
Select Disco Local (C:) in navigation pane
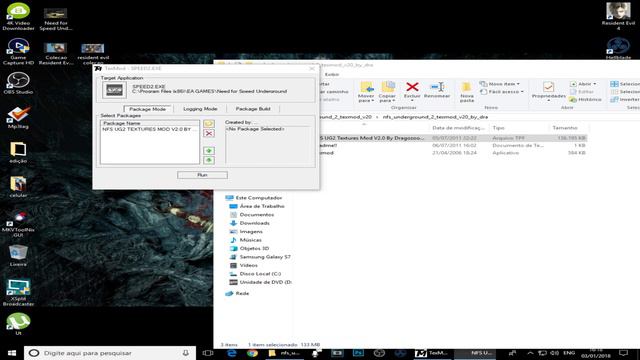point(255,274)
